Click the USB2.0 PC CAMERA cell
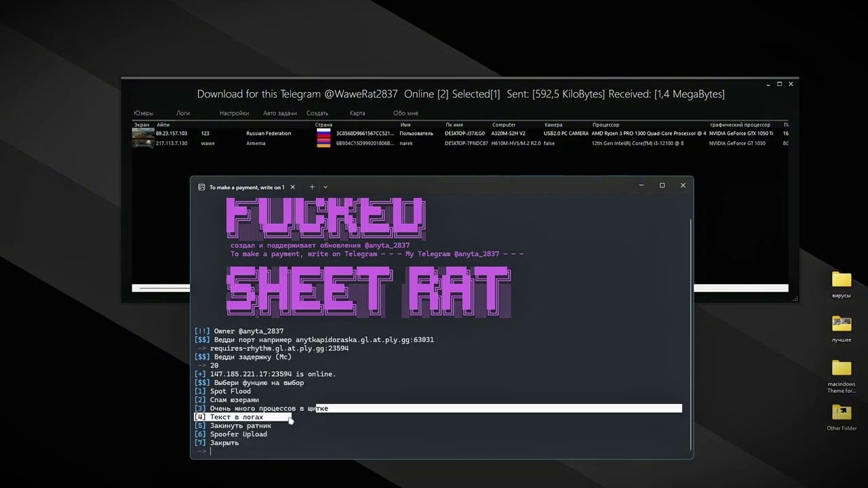 point(566,134)
